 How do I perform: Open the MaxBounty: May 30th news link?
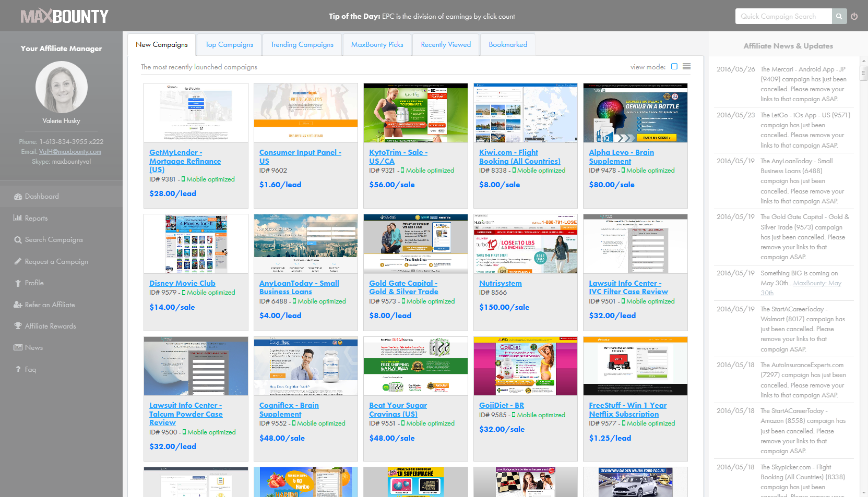pyautogui.click(x=801, y=288)
